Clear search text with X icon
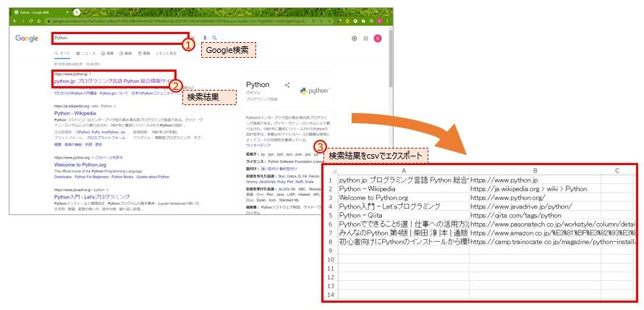This screenshot has height=310, width=644. (x=193, y=38)
